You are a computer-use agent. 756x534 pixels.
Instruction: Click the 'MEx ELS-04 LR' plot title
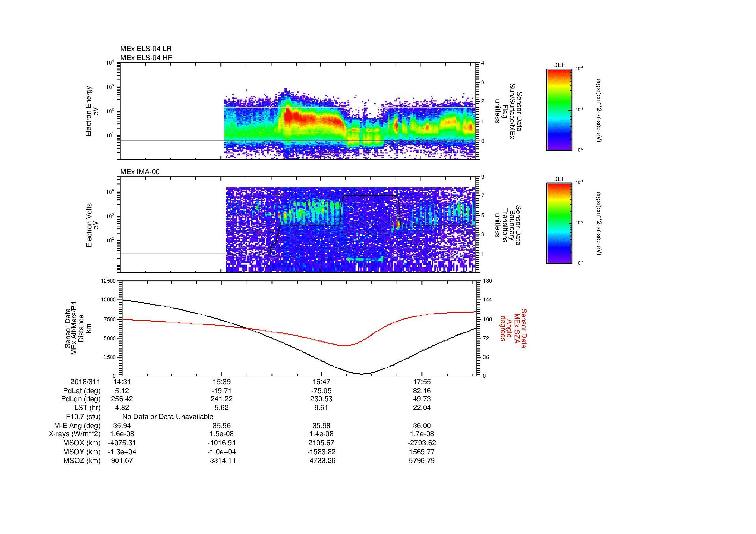146,49
